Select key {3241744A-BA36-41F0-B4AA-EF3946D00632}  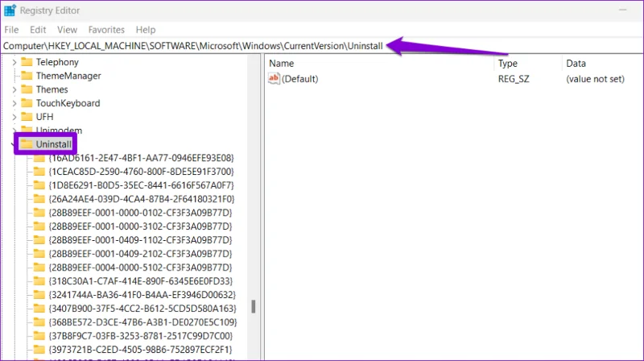coord(142,295)
